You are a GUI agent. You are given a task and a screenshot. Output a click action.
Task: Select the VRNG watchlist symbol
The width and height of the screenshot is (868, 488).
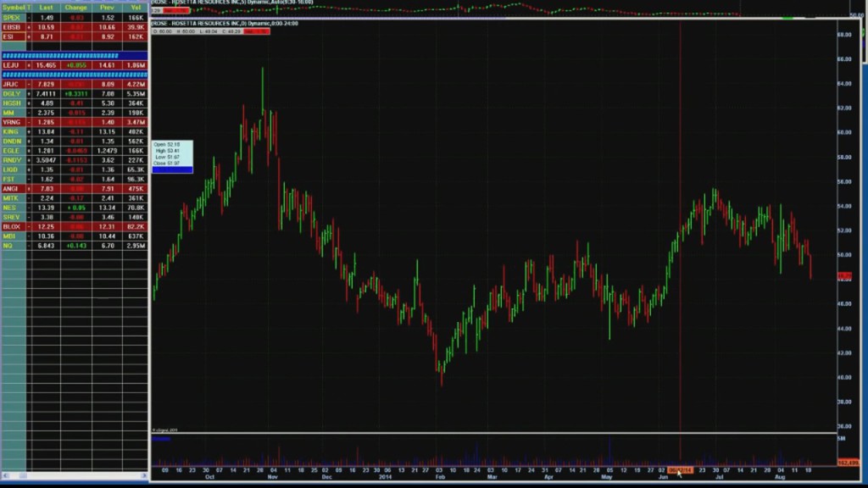pyautogui.click(x=13, y=122)
